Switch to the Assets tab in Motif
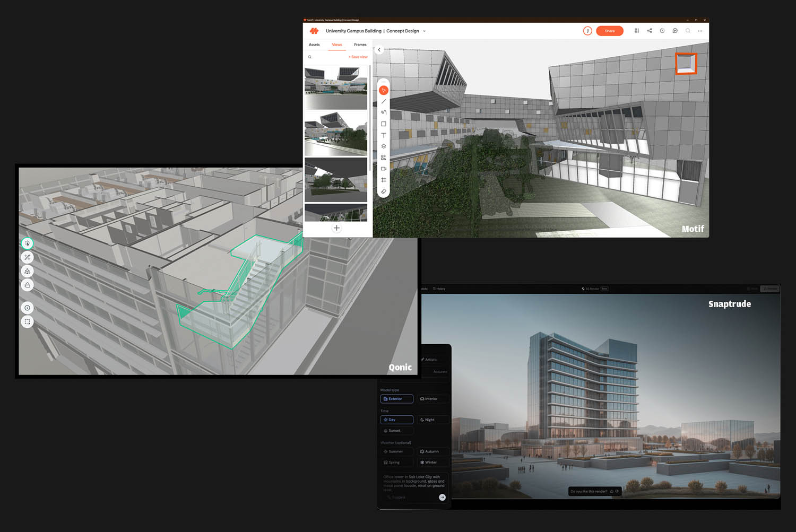 pyautogui.click(x=314, y=45)
